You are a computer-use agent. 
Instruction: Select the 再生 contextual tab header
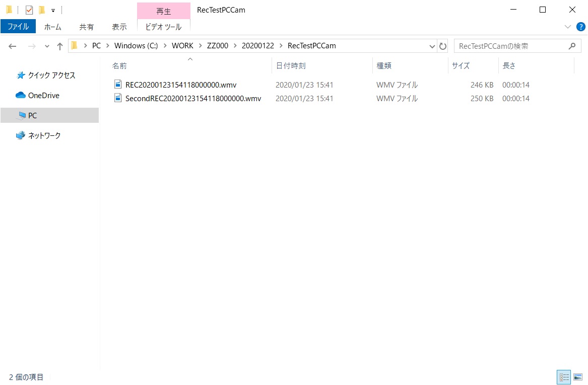pos(163,11)
